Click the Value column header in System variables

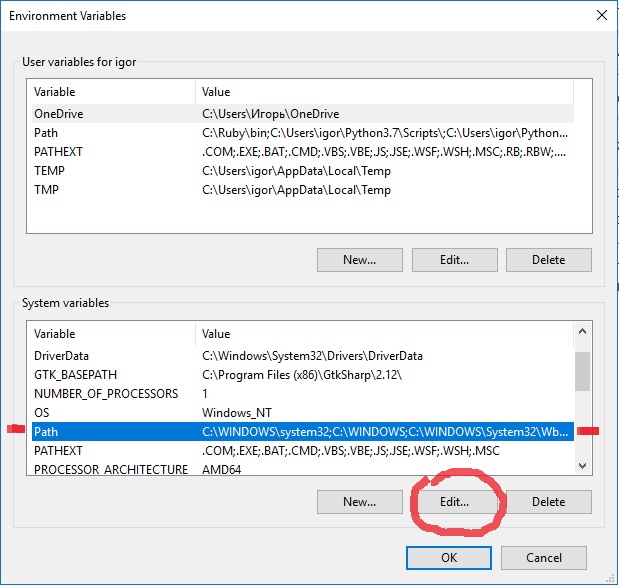click(x=385, y=334)
